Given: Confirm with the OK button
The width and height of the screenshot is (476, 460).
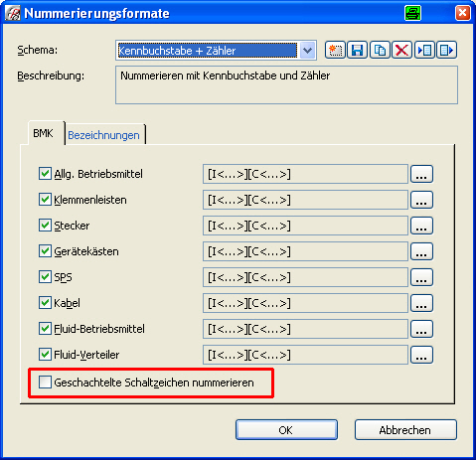Looking at the screenshot, I should point(286,430).
